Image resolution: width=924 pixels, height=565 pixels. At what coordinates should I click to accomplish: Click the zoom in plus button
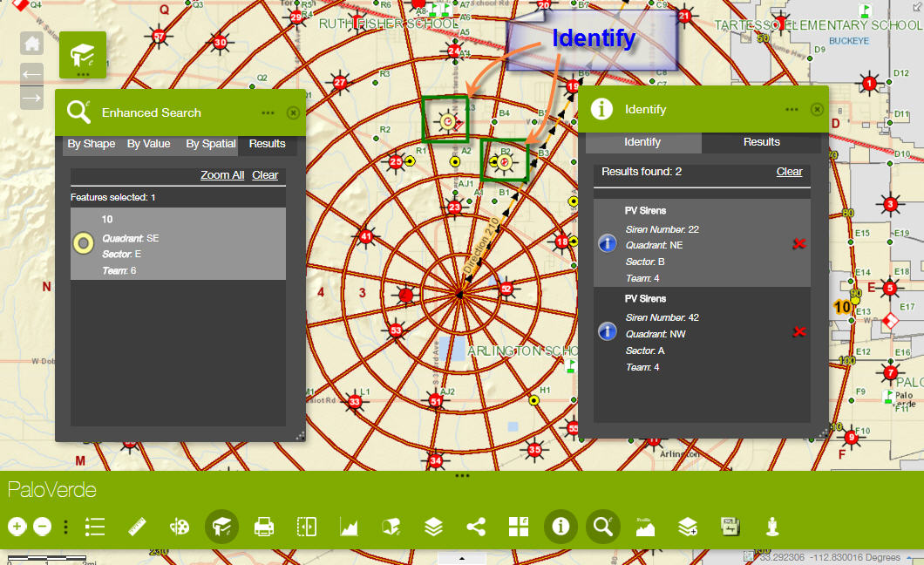point(17,526)
